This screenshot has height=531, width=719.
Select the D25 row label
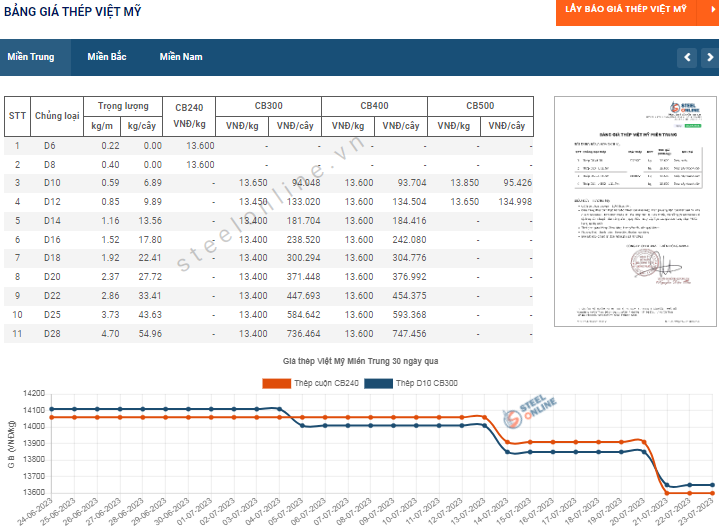coord(52,315)
